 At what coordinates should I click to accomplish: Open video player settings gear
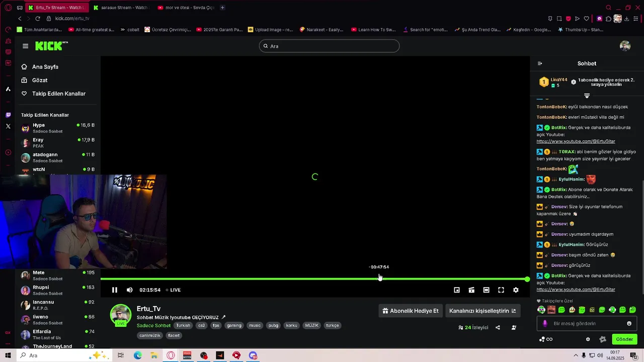(516, 290)
